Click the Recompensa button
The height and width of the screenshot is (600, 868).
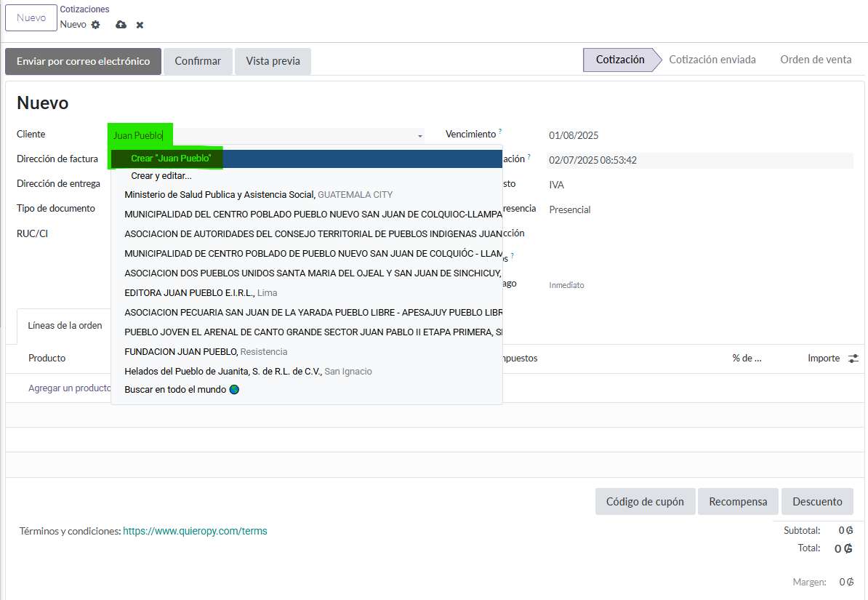click(x=738, y=502)
